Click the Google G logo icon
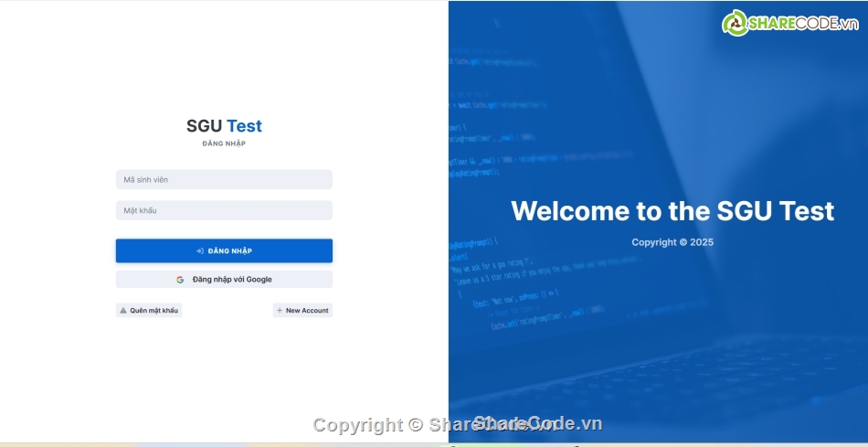This screenshot has width=868, height=447. tap(180, 280)
